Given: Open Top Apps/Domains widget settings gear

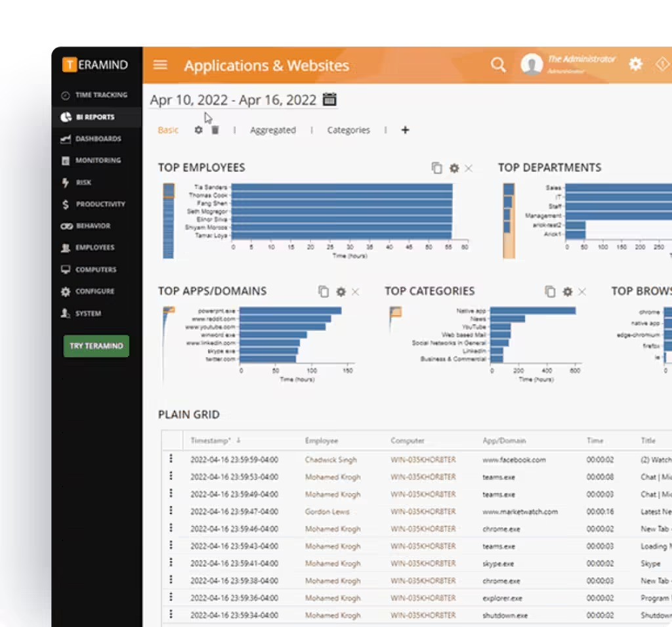Looking at the screenshot, I should click(x=341, y=292).
